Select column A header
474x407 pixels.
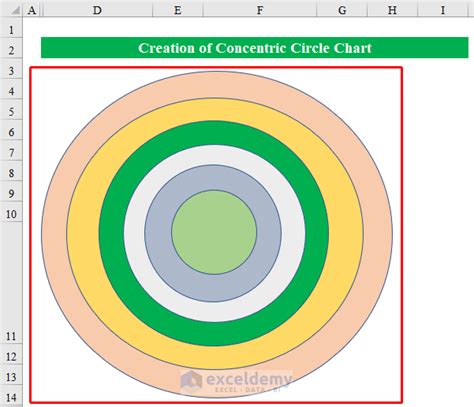pyautogui.click(x=32, y=10)
